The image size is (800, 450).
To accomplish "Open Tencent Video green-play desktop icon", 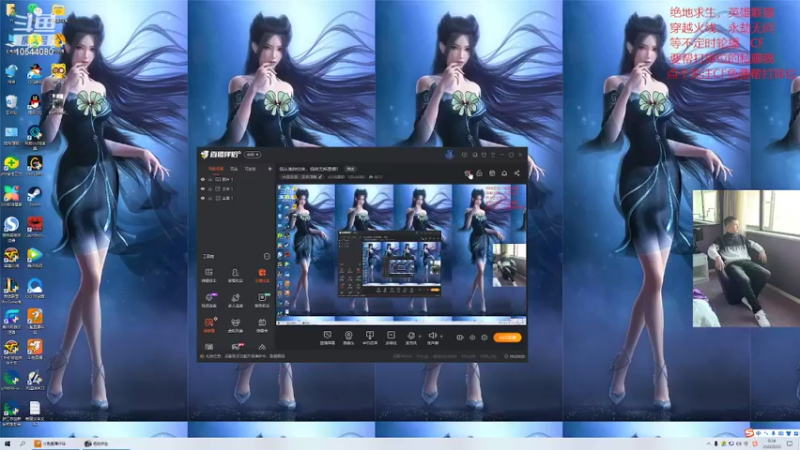I will pos(35,257).
